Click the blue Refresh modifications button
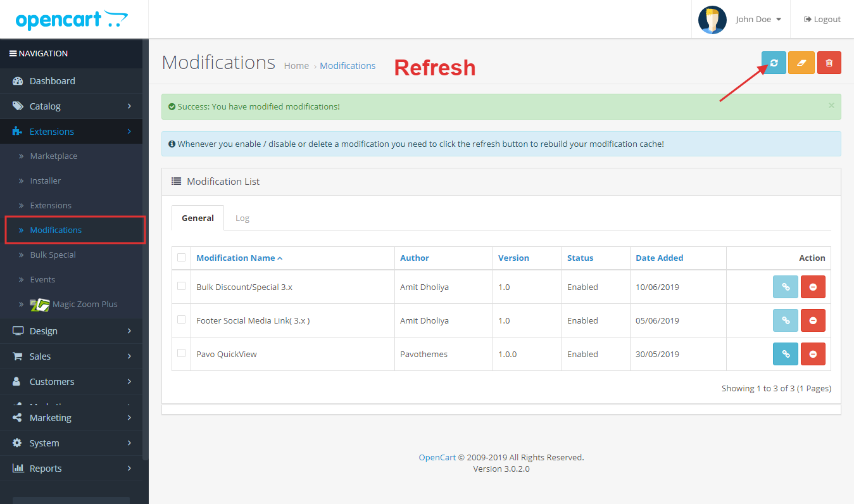Screen dimensions: 854x504 774,63
